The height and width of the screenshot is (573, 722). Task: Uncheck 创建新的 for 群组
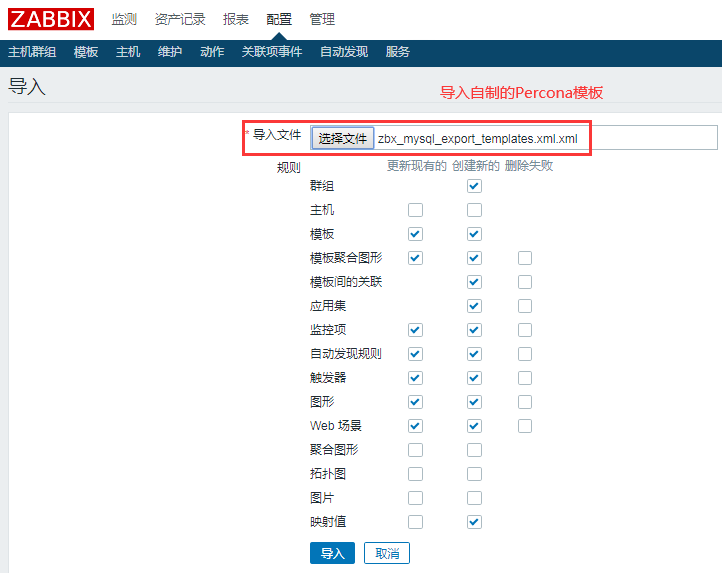474,186
